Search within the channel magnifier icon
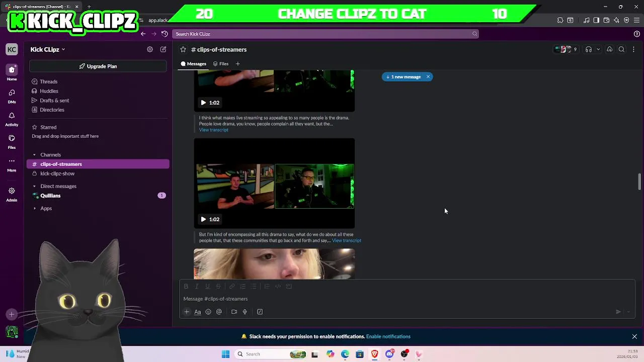 622,49
